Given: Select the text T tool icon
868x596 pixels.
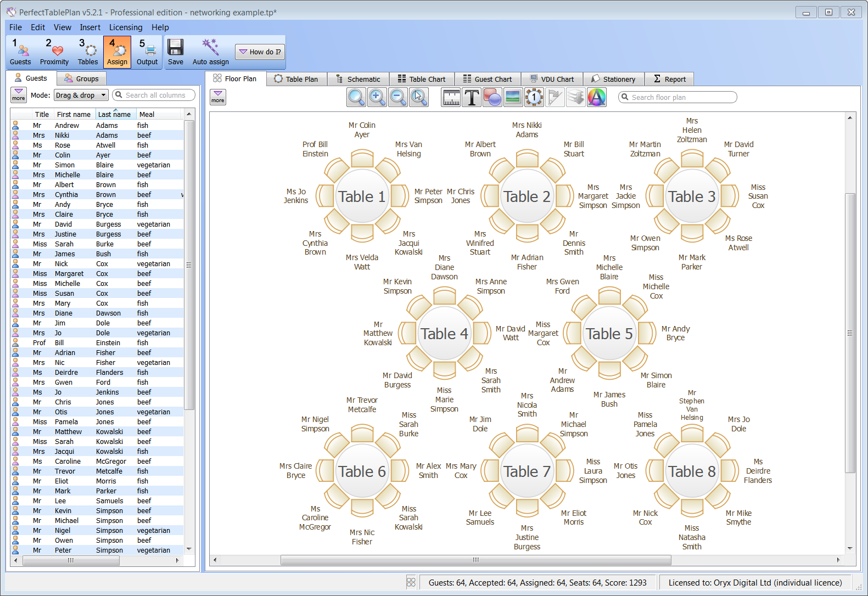Looking at the screenshot, I should point(472,97).
